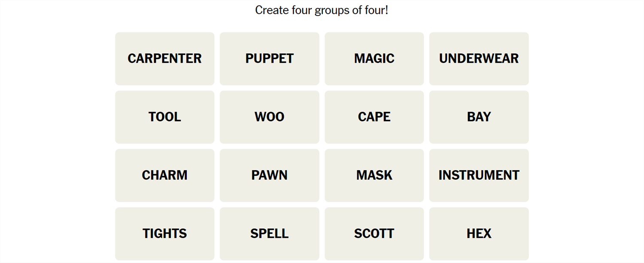Click the BAY word card
The image size is (644, 263).
click(479, 117)
